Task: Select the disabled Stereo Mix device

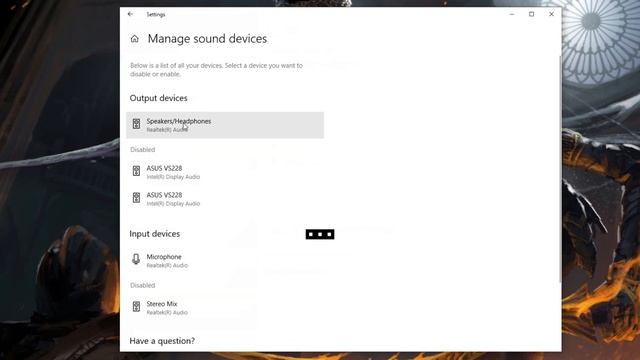Action: click(225, 307)
